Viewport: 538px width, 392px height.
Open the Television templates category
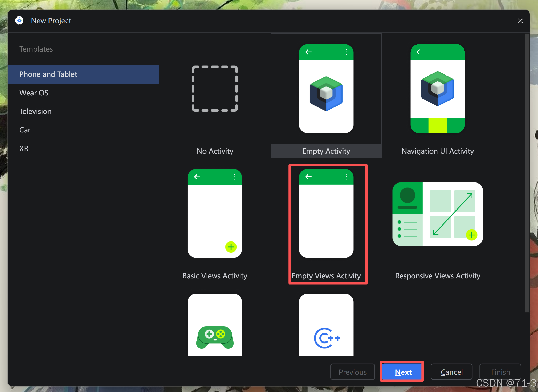(x=35, y=111)
